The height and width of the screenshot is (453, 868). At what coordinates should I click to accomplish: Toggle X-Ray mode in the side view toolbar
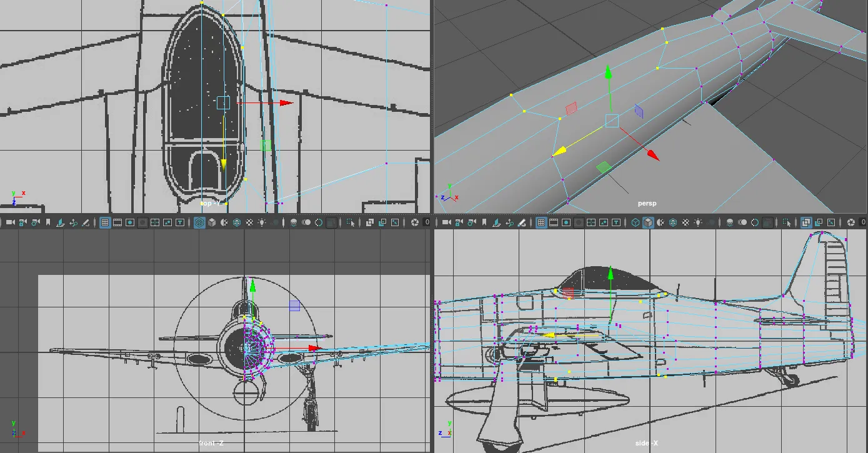pyautogui.click(x=806, y=222)
